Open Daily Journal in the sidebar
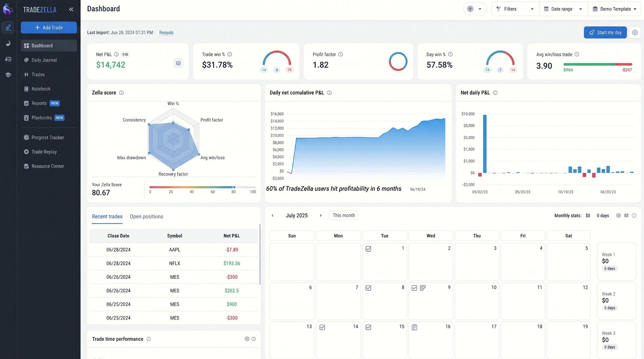This screenshot has width=644, height=359. (49, 60)
